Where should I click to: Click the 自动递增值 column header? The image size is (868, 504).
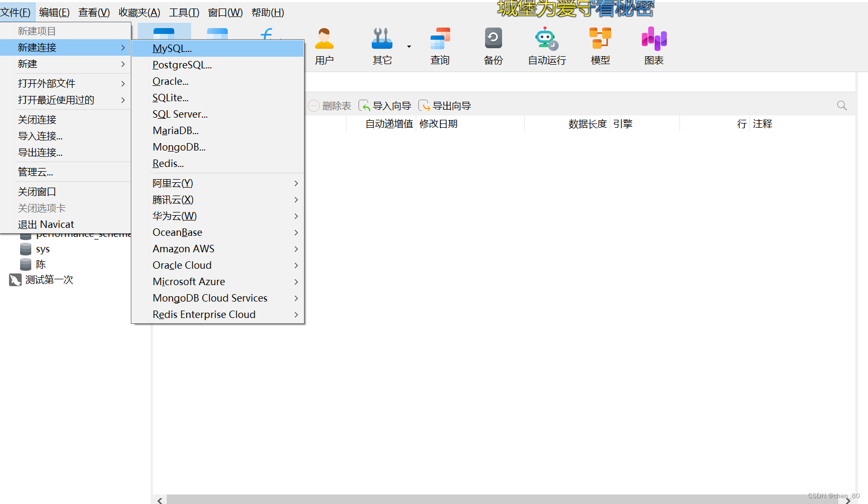389,123
